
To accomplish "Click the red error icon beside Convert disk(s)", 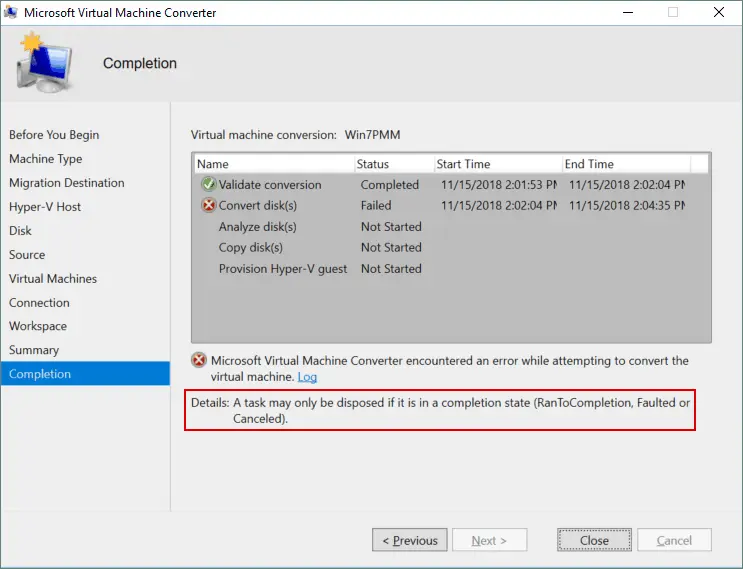I will (208, 205).
